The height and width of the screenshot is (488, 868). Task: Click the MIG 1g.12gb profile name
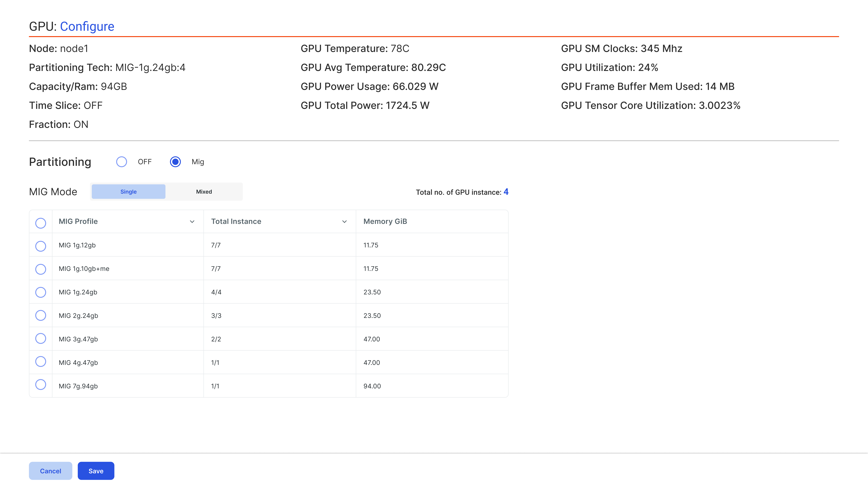click(77, 245)
